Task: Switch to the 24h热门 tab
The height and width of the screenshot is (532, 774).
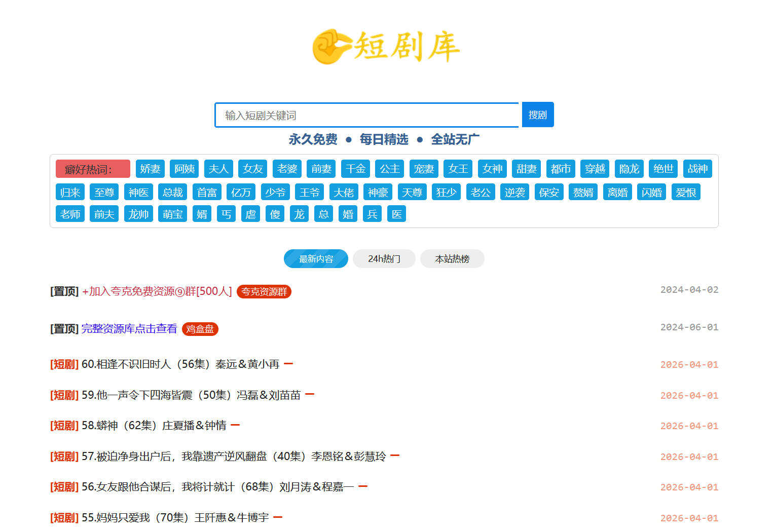Action: pos(384,259)
